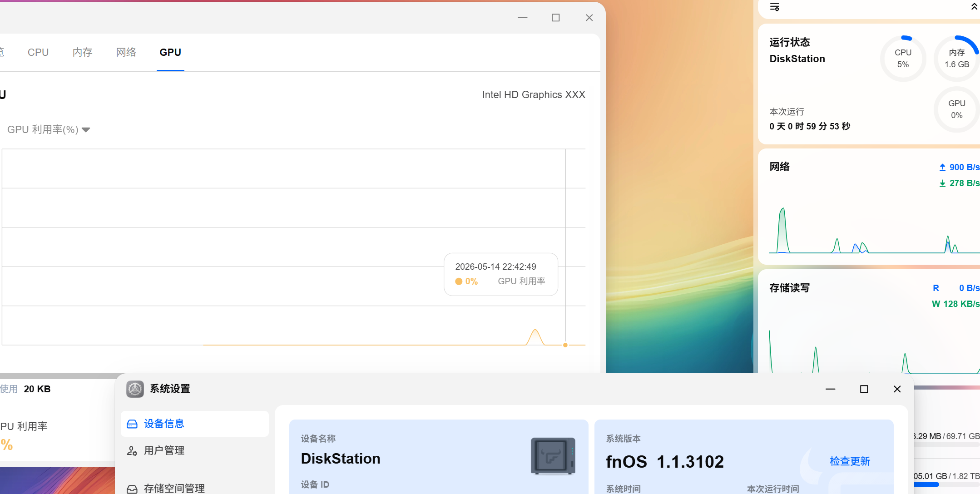The image size is (980, 494).
Task: Select the 网络 tab in resource monitor
Action: point(126,52)
